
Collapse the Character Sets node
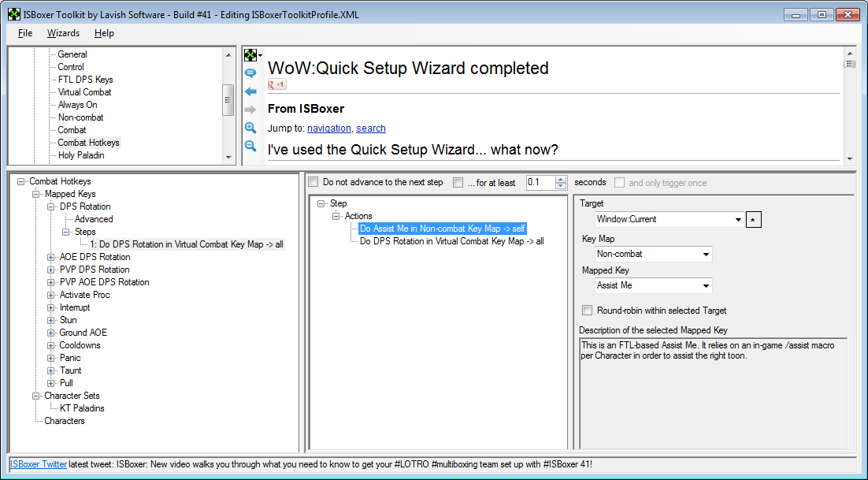pos(36,396)
